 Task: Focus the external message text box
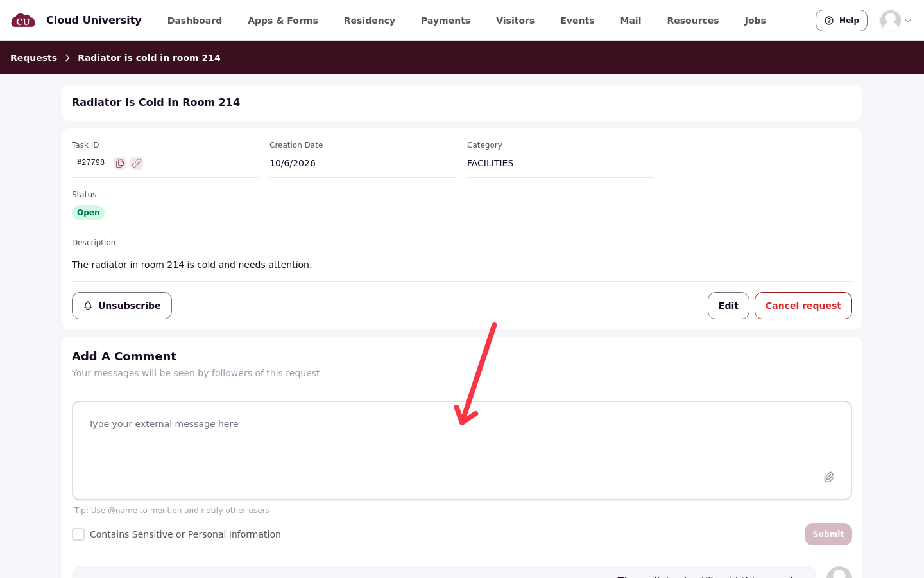[462, 450]
